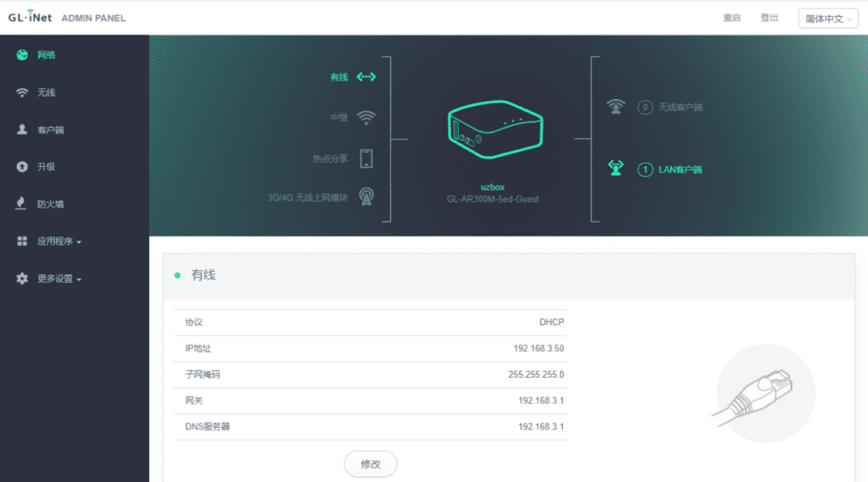Viewport: 868px width, 482px height.
Task: Click the repeater Wi-Fi icon beside 中继
Action: coord(366,117)
